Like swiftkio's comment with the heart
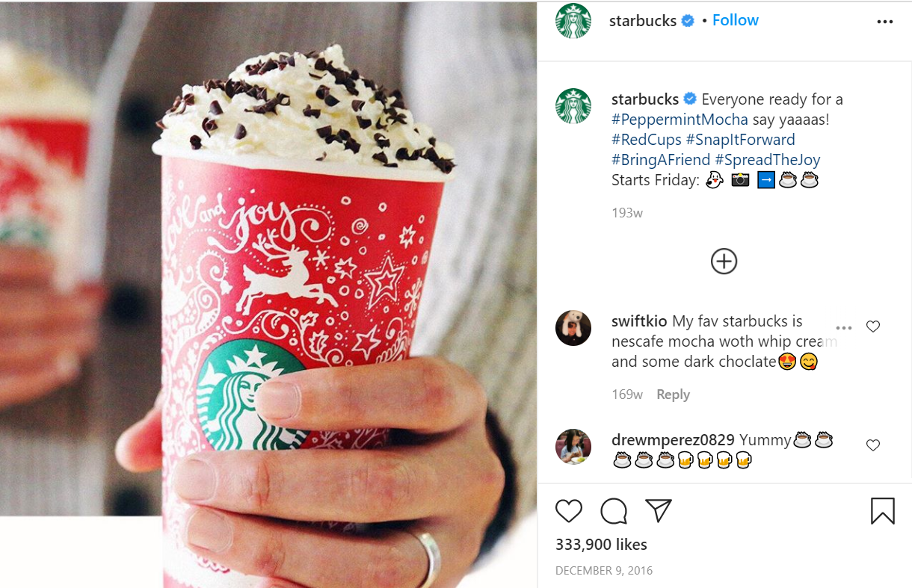 coord(872,327)
